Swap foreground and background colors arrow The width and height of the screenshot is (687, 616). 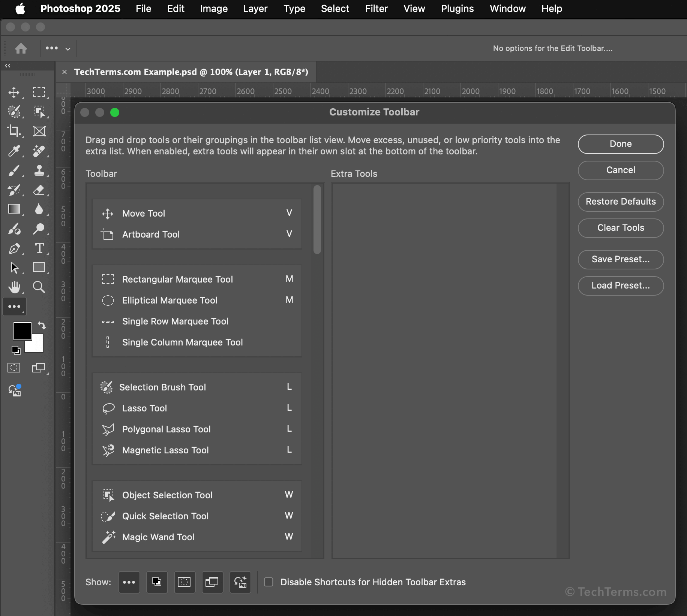(42, 326)
